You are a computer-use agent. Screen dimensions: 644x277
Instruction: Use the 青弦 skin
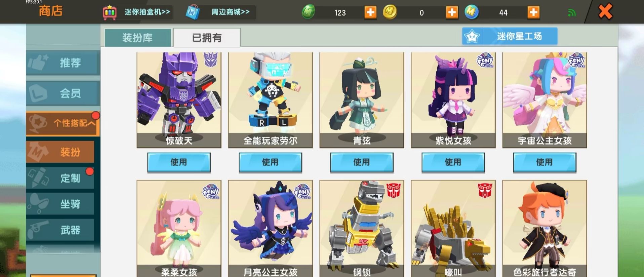tap(362, 162)
